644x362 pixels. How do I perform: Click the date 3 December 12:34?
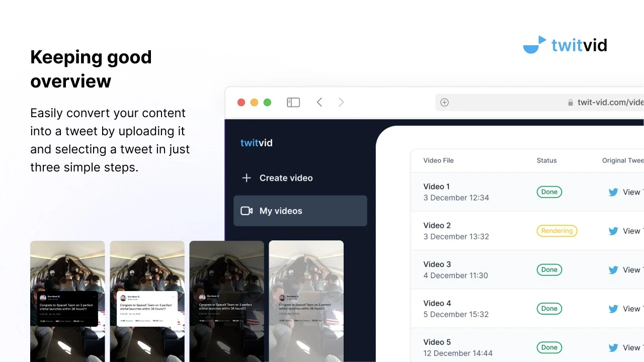click(456, 198)
